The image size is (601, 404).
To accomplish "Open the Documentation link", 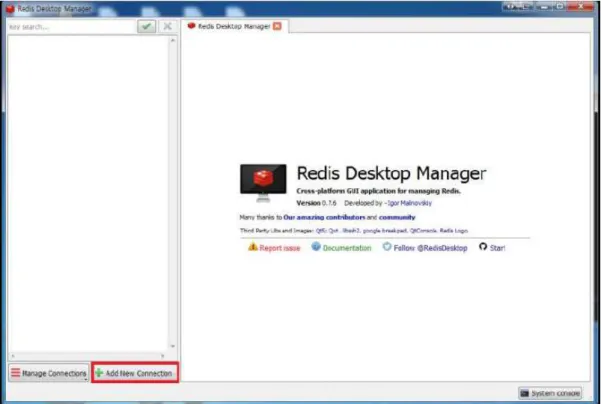I will pos(347,248).
